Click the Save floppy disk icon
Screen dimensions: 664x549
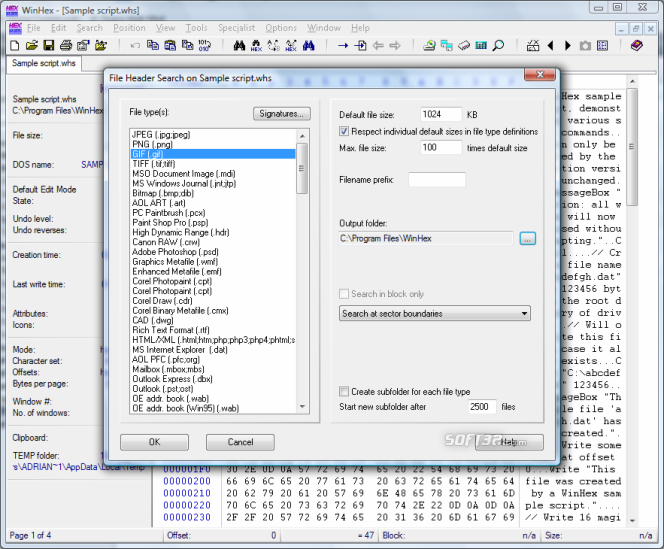click(49, 45)
